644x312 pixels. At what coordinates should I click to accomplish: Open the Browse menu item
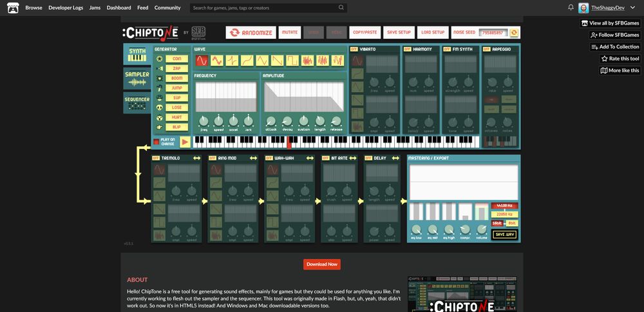[x=33, y=8]
